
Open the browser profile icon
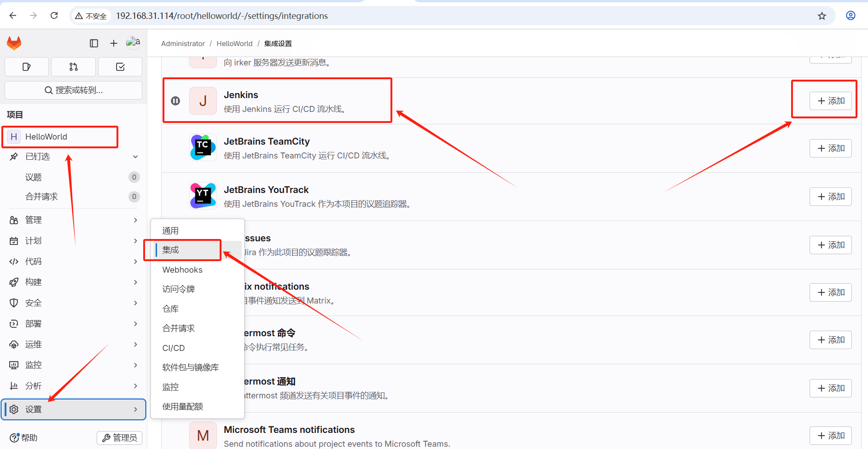(x=851, y=16)
